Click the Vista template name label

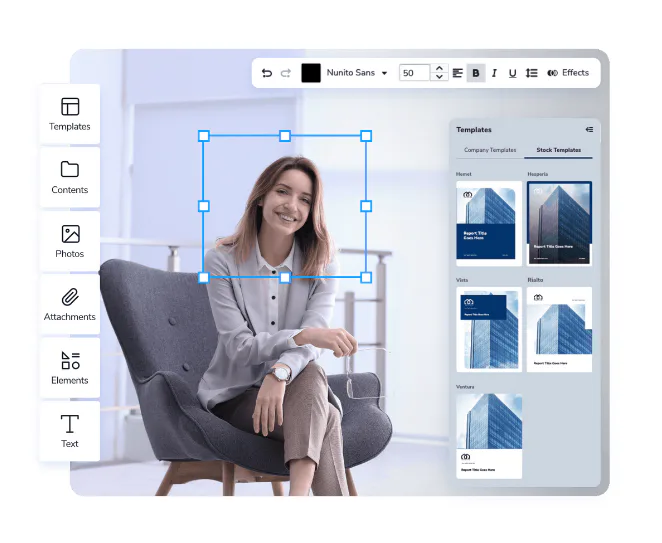(462, 280)
